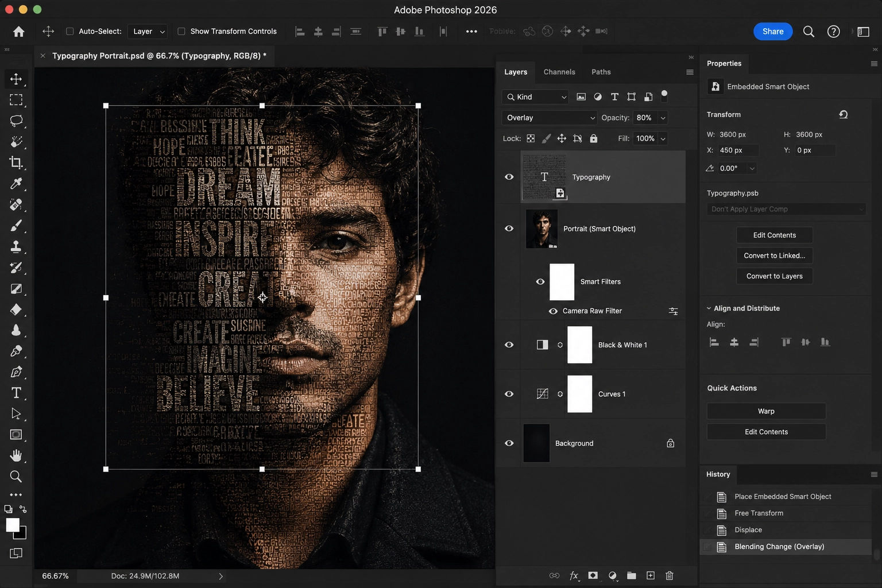
Task: Click Convert to Layers button
Action: (x=775, y=276)
